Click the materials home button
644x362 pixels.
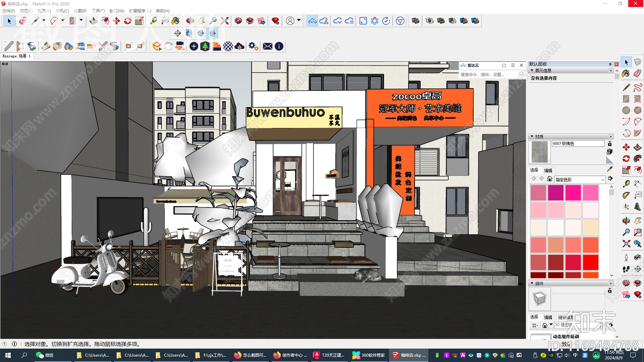(549, 179)
